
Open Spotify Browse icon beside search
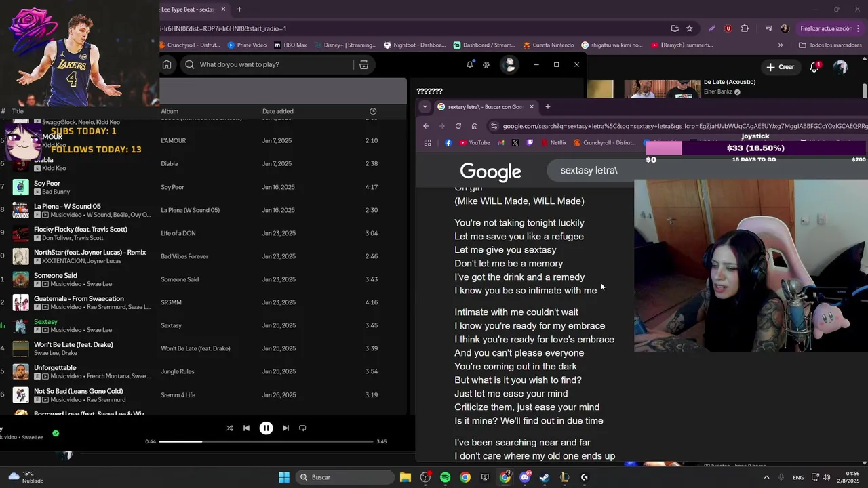pyautogui.click(x=363, y=64)
